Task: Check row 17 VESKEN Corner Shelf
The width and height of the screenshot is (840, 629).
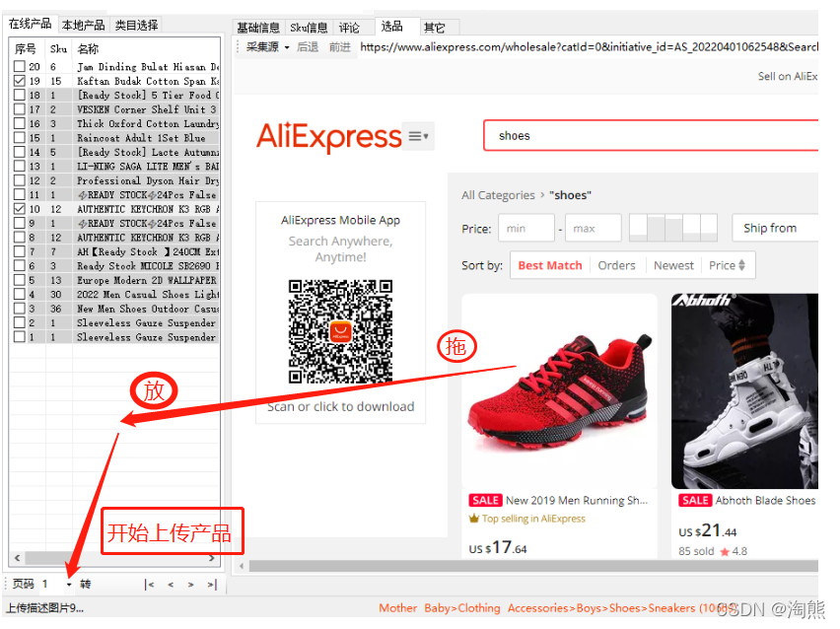Action: point(20,109)
